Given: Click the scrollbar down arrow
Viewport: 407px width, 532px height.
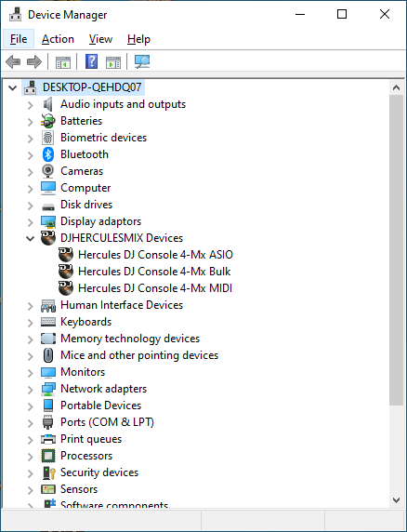Looking at the screenshot, I should click(396, 499).
